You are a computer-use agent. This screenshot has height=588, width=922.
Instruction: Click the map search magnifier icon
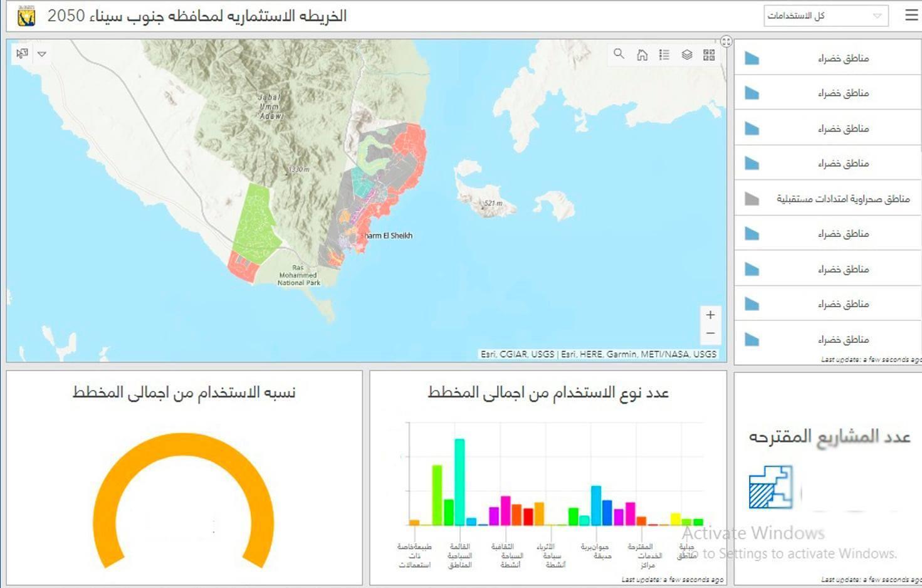pyautogui.click(x=619, y=55)
